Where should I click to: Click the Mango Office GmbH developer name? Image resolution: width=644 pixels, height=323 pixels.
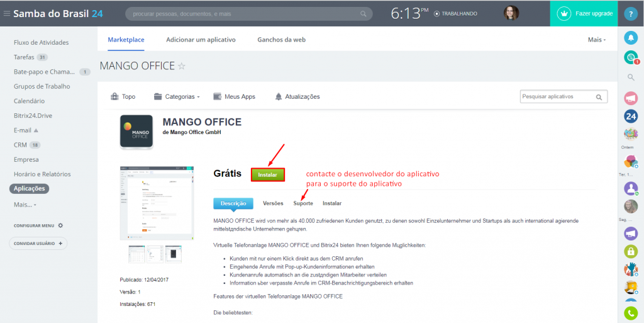click(x=195, y=132)
